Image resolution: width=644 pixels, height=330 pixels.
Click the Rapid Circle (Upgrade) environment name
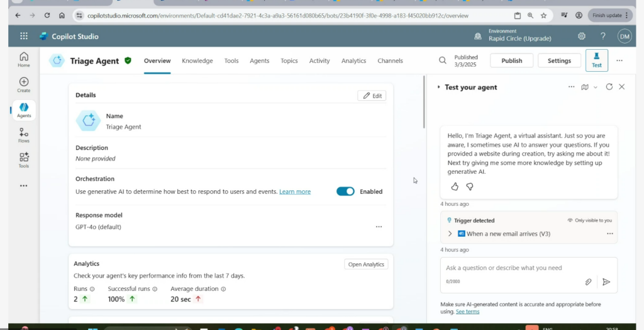click(x=519, y=38)
